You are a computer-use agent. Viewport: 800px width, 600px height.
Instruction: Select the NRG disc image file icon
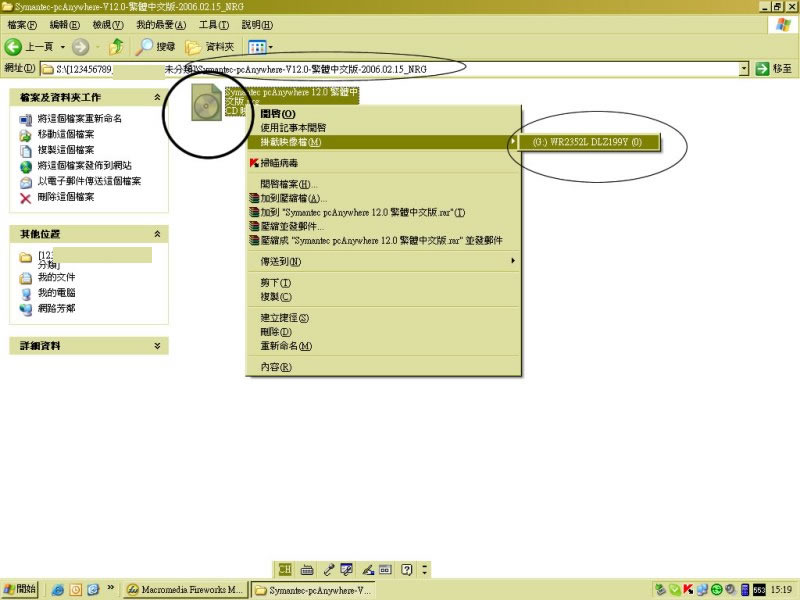tap(206, 102)
